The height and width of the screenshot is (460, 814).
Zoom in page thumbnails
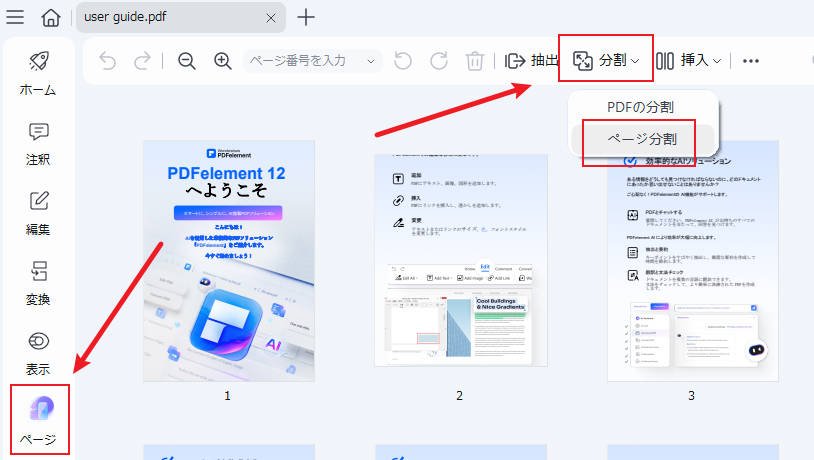pos(223,61)
